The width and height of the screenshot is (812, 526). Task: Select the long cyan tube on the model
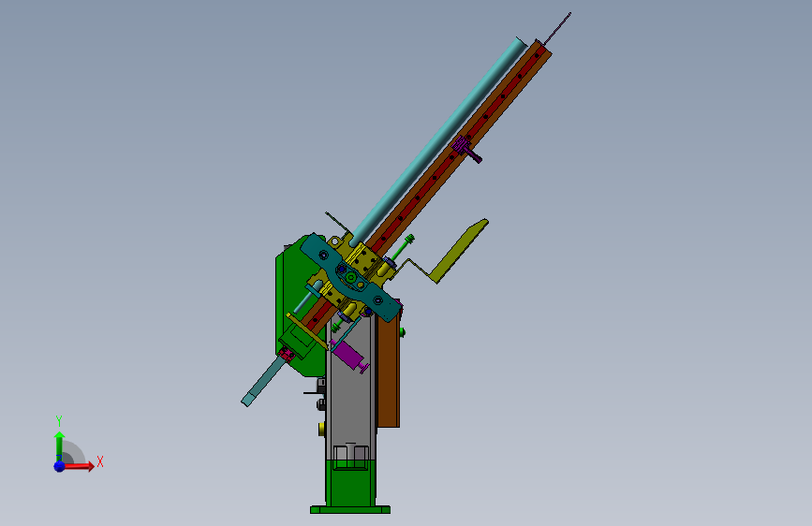click(438, 140)
